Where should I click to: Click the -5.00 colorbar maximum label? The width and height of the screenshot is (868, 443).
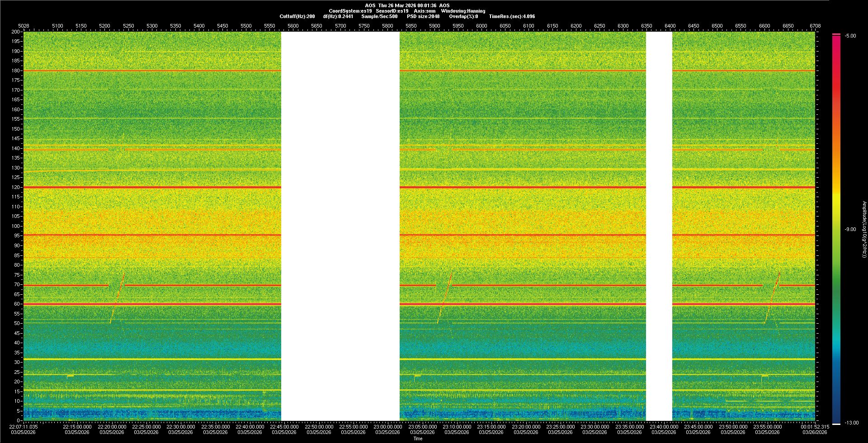850,36
